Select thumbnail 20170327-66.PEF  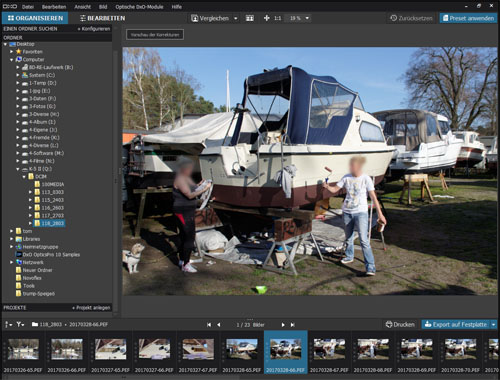(x=154, y=353)
